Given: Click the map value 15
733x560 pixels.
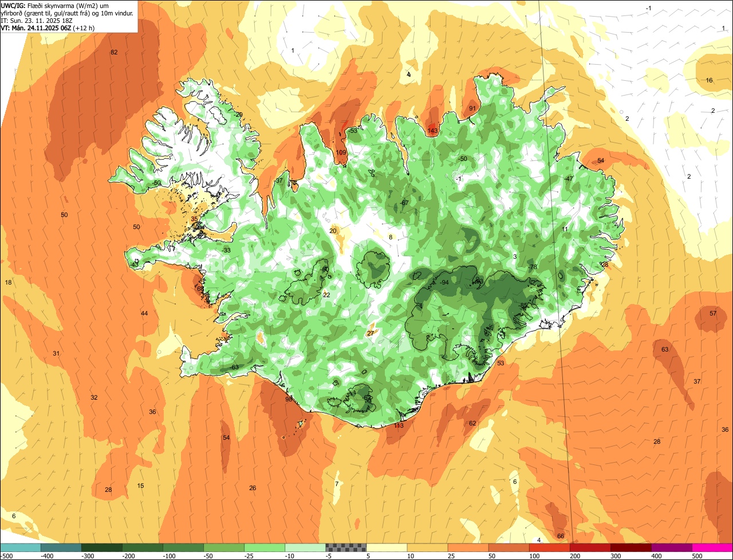Looking at the screenshot, I should pyautogui.click(x=140, y=486).
